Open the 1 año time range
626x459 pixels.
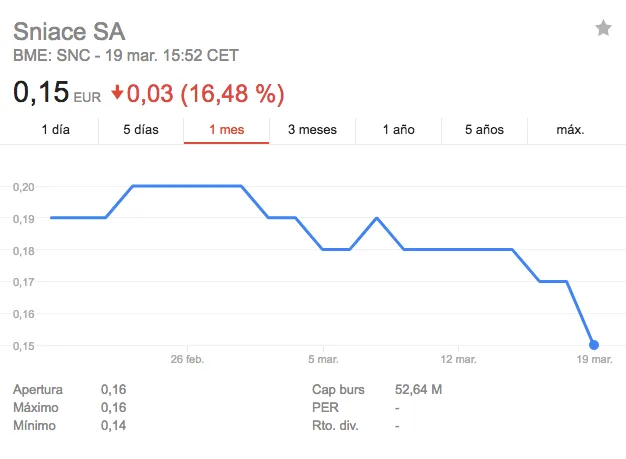tap(399, 130)
